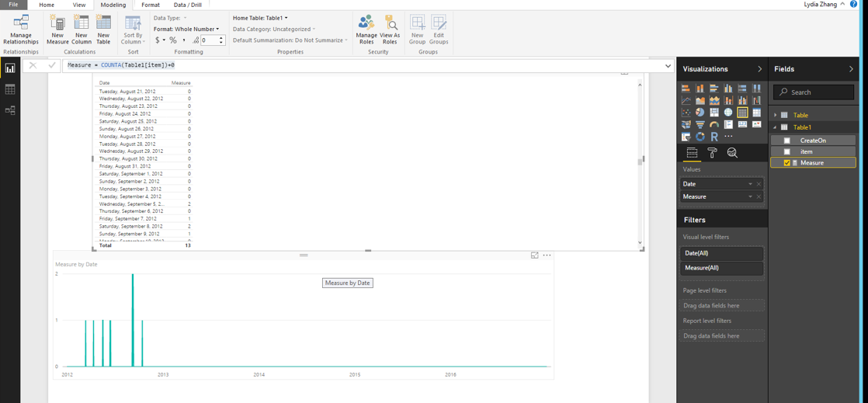The height and width of the screenshot is (403, 868).
Task: Open the Fields well pane tab
Action: 691,153
